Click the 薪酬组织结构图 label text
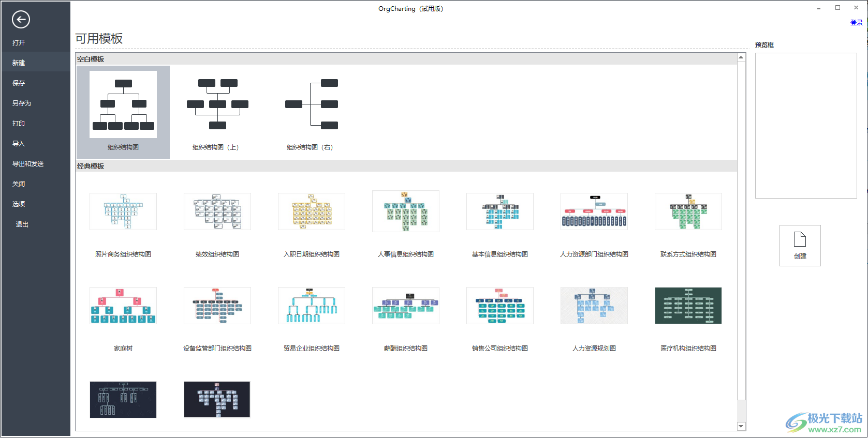 [x=406, y=349]
